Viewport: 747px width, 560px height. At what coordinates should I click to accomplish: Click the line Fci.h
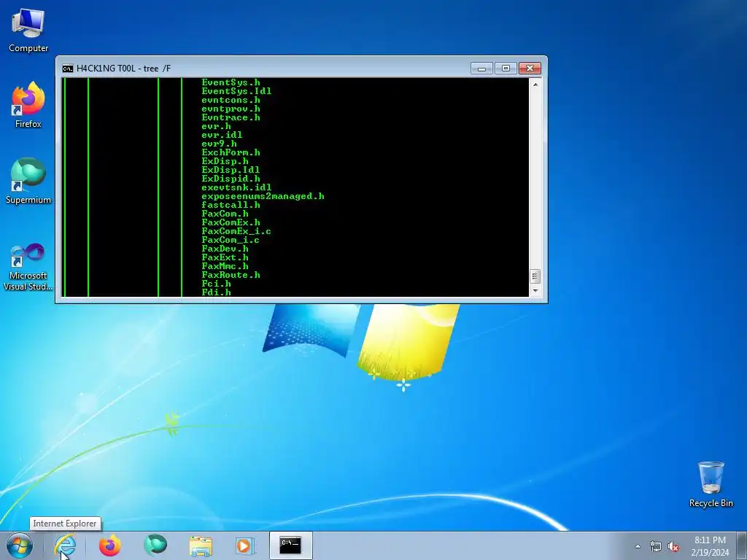(x=216, y=284)
